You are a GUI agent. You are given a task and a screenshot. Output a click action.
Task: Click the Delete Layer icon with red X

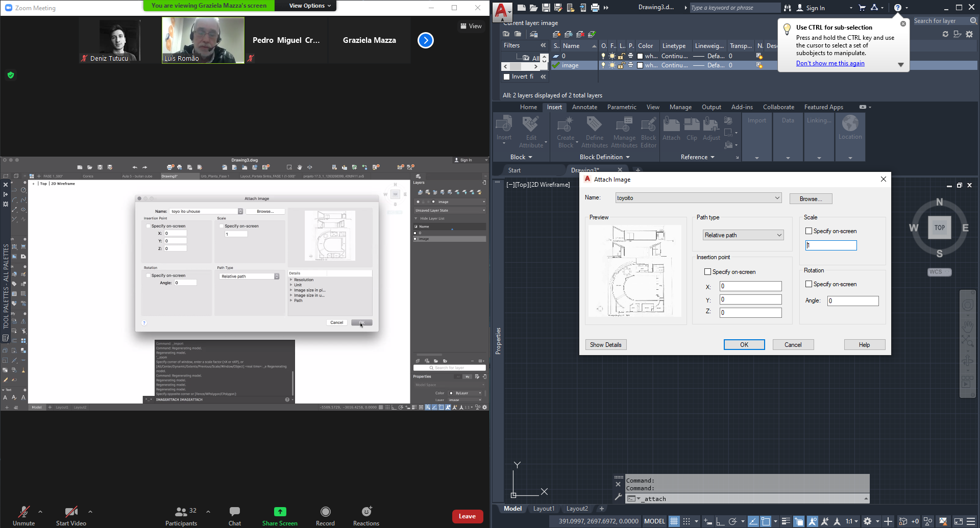click(580, 34)
